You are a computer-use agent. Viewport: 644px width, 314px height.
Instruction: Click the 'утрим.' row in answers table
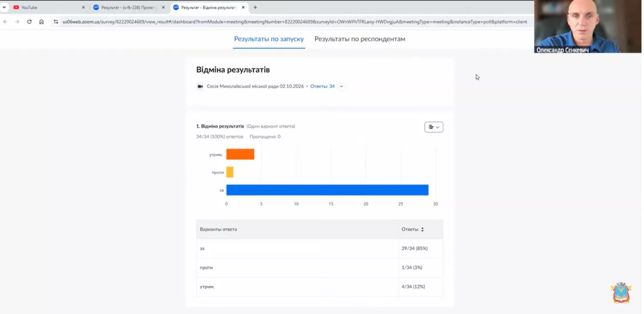click(319, 287)
